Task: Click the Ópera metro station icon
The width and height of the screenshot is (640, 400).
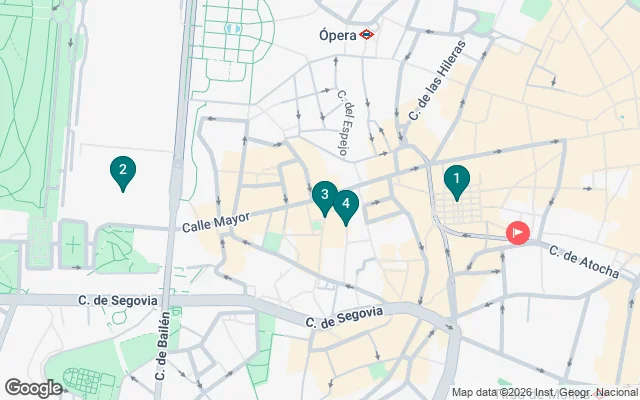Action: click(367, 35)
